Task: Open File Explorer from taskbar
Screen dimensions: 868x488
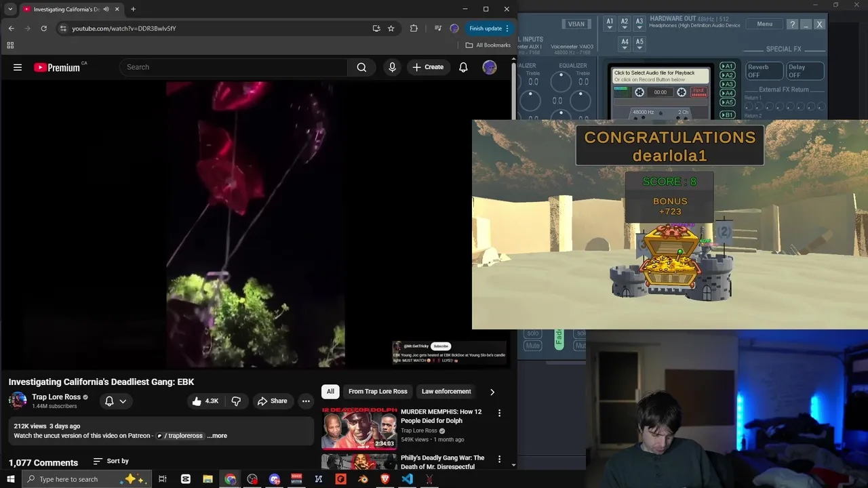Action: tap(208, 479)
